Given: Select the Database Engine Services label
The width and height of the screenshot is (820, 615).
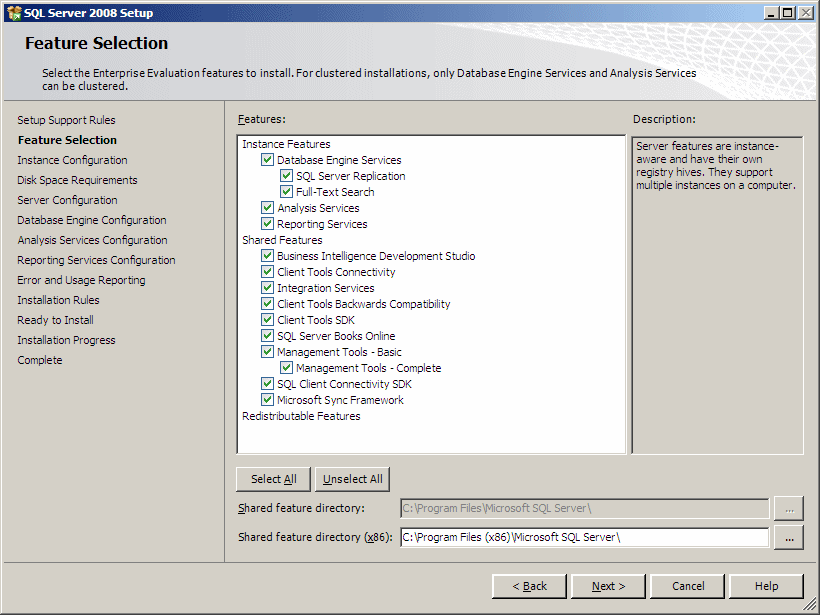Looking at the screenshot, I should click(339, 160).
